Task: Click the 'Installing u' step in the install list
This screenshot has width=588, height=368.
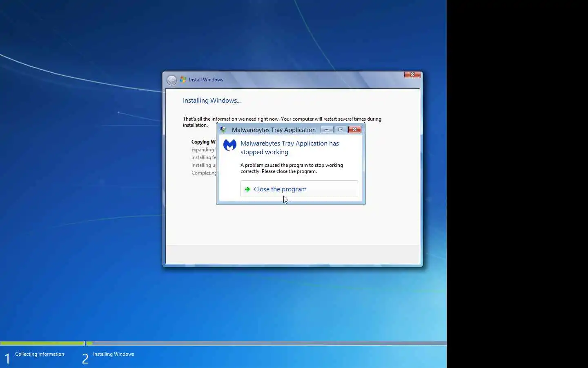Action: 204,165
